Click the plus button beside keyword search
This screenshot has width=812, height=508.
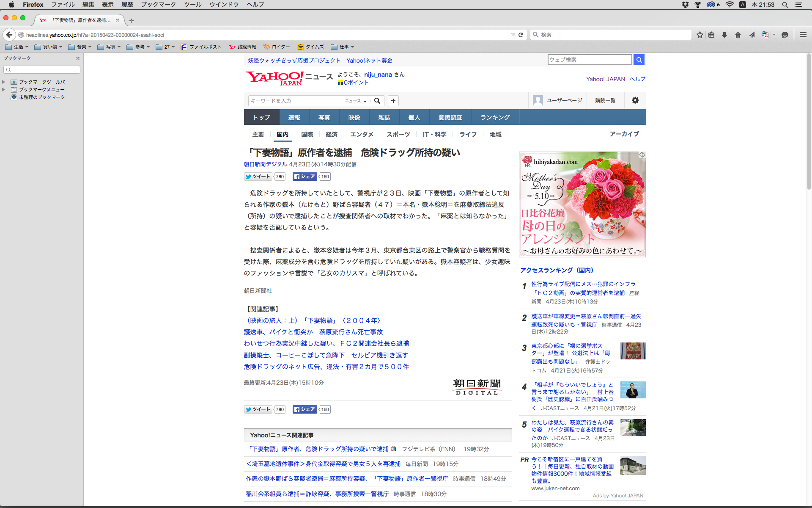pos(393,101)
